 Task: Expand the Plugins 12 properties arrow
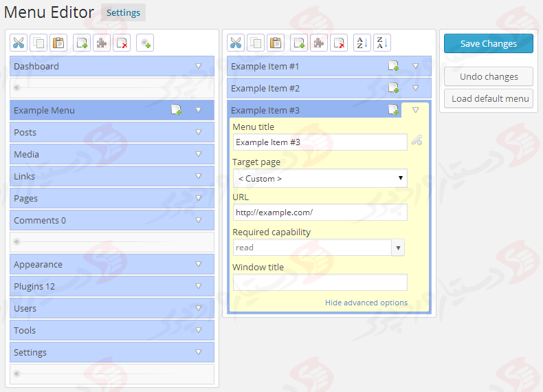199,286
